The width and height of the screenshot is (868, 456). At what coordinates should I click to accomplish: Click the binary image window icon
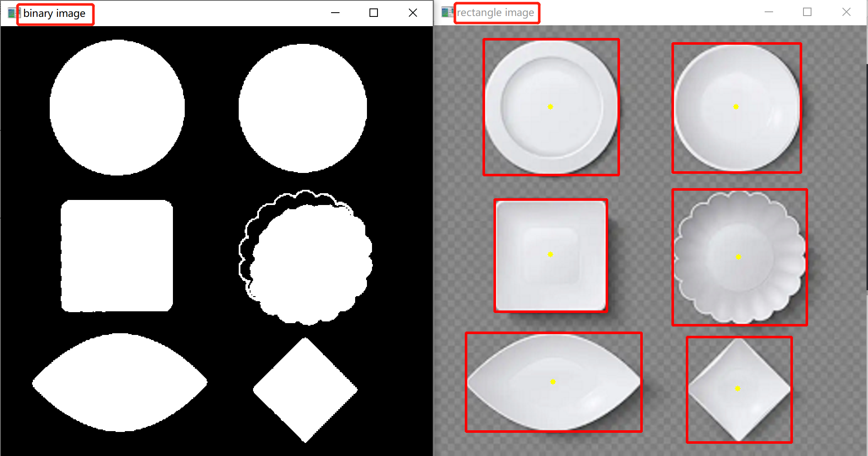point(11,13)
